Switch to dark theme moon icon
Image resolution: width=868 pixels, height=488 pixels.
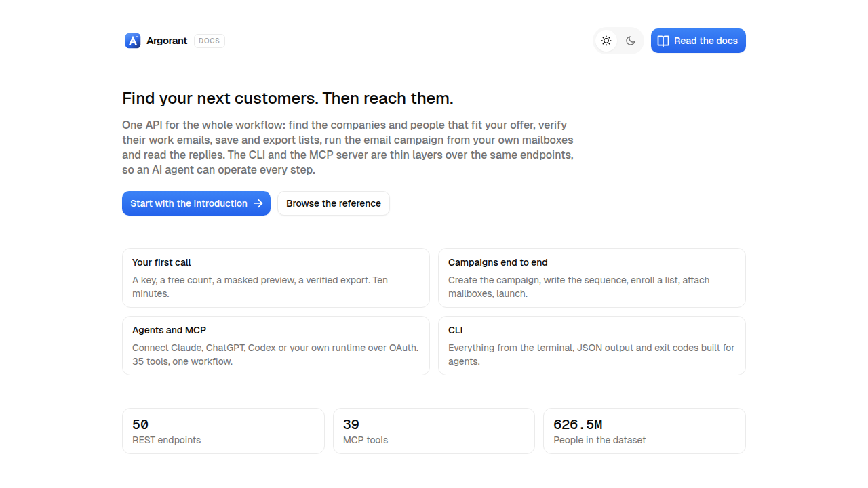pos(631,41)
